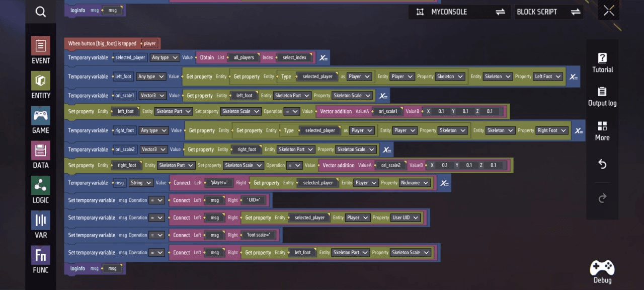Click the undo arrow
The width and height of the screenshot is (644, 290).
pyautogui.click(x=602, y=165)
